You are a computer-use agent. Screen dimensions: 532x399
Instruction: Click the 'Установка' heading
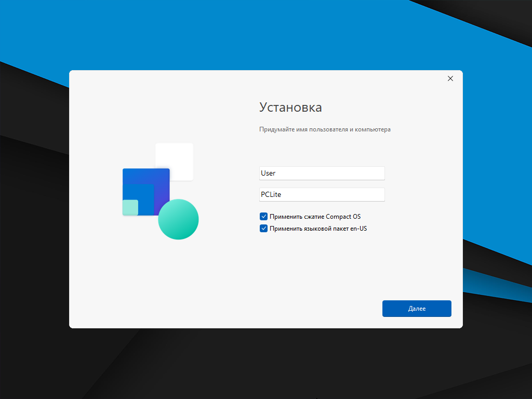[x=290, y=108]
